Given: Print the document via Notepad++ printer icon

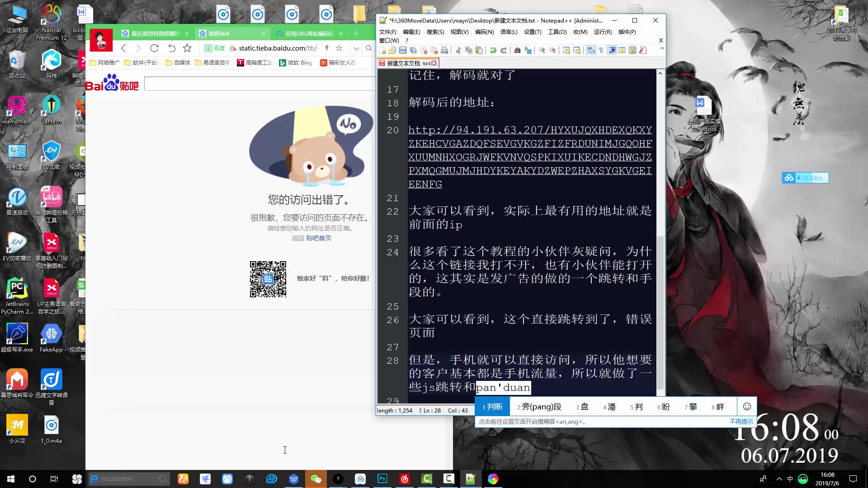Looking at the screenshot, I should click(445, 50).
